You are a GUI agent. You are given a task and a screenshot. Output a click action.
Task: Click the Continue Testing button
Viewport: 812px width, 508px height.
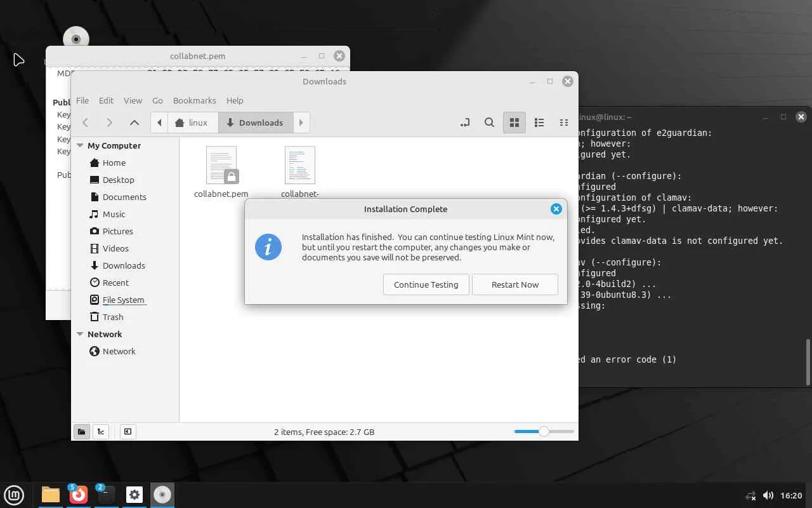tap(426, 284)
